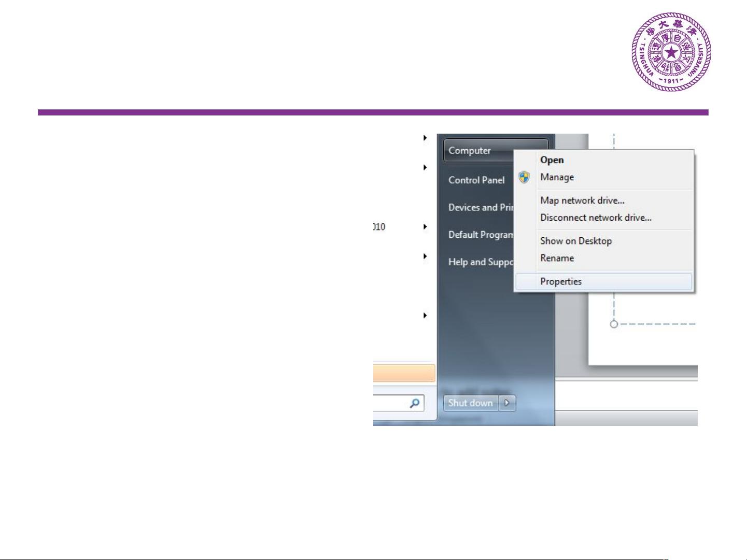Choose Rename from the context menu
Image resolution: width=747 pixels, height=560 pixels.
pos(557,258)
